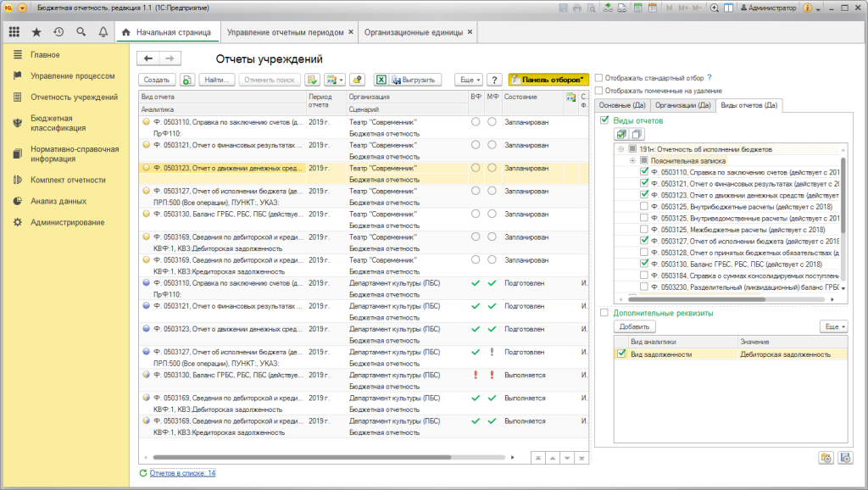Viewport: 868px width, 490px height.
Task: Click the check-all icon under Виды отчетов
Action: tap(620, 134)
